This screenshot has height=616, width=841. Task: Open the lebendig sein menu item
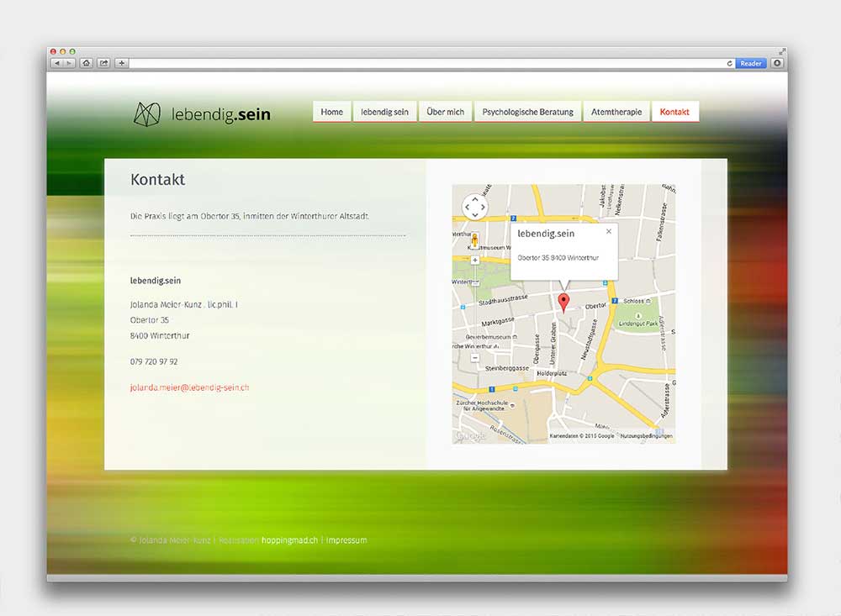[384, 112]
